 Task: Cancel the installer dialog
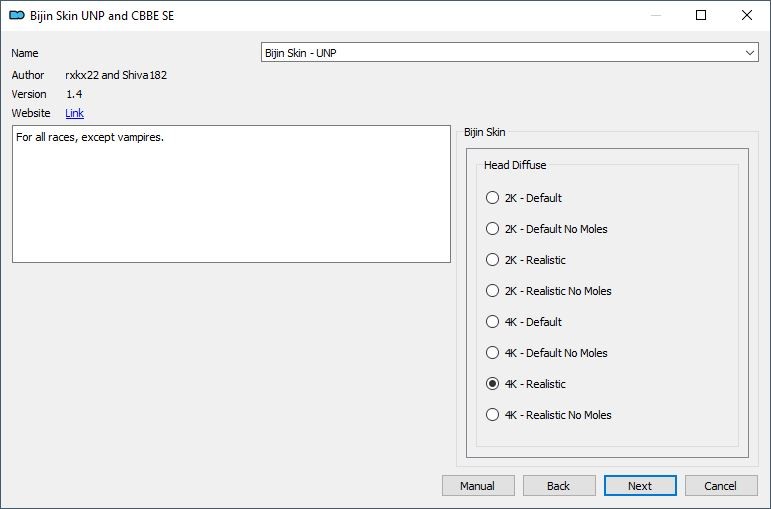tap(721, 486)
